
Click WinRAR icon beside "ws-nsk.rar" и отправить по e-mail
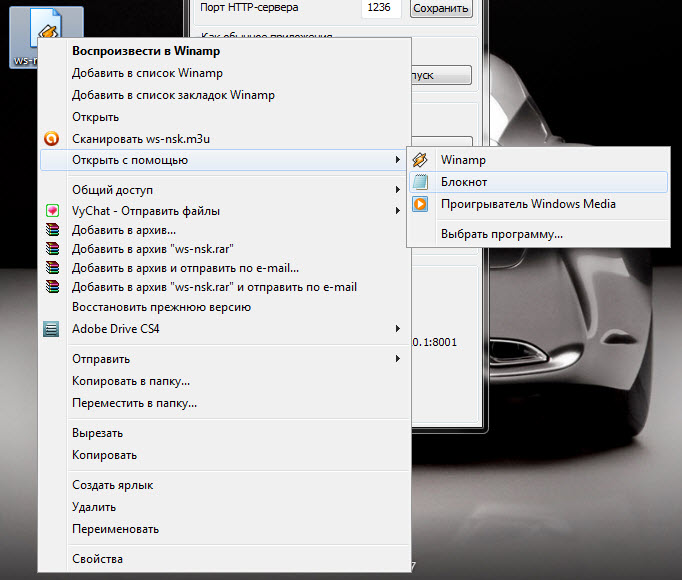point(52,287)
